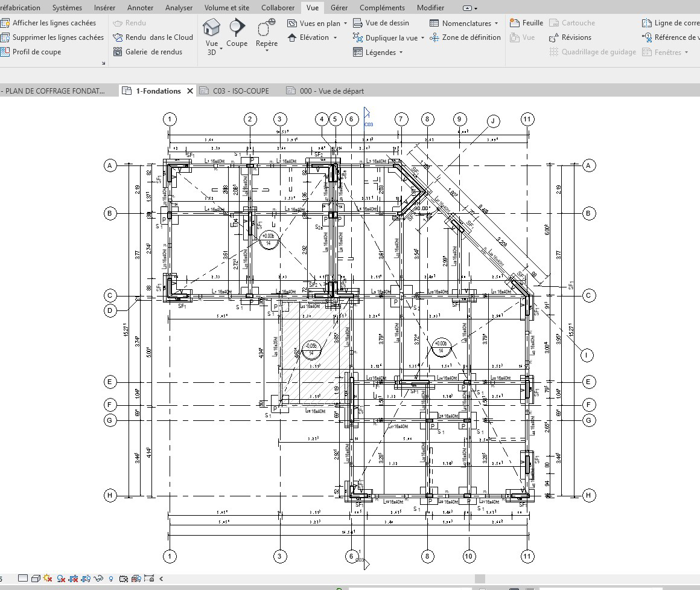Select grid bubble J in the drawing

(493, 121)
